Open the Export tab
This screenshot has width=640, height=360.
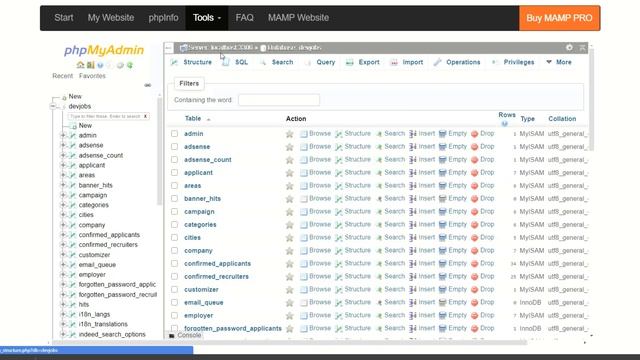[x=363, y=62]
